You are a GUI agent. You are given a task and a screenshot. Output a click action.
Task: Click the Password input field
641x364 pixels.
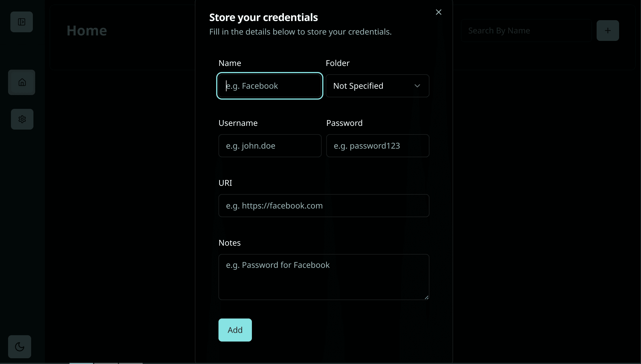coord(378,146)
